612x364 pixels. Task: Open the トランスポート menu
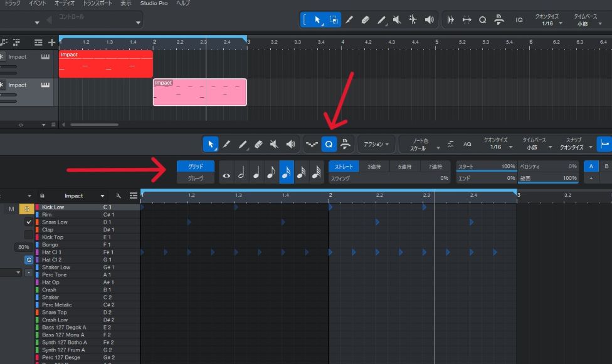[98, 3]
